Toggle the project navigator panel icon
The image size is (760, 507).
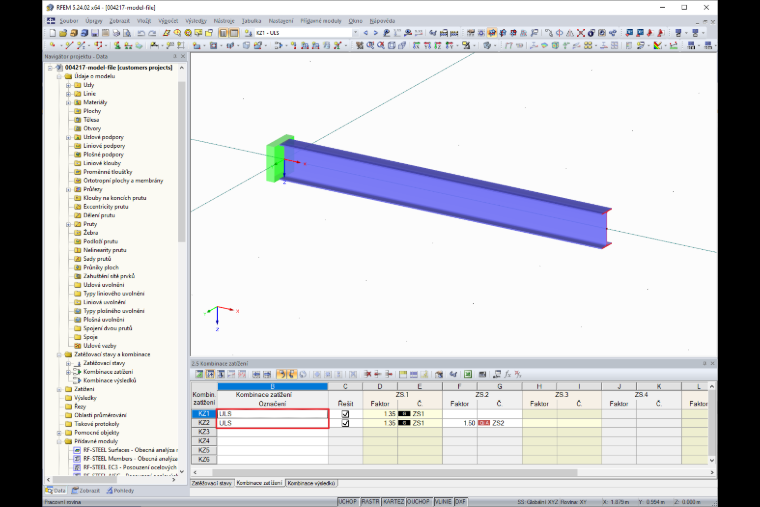pyautogui.click(x=223, y=33)
